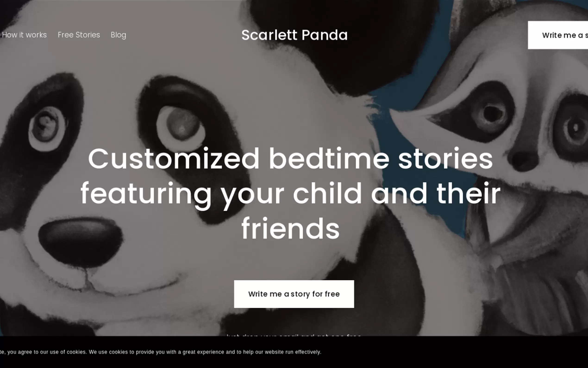588x368 pixels.
Task: Start a free story via the hero button
Action: coord(294,294)
